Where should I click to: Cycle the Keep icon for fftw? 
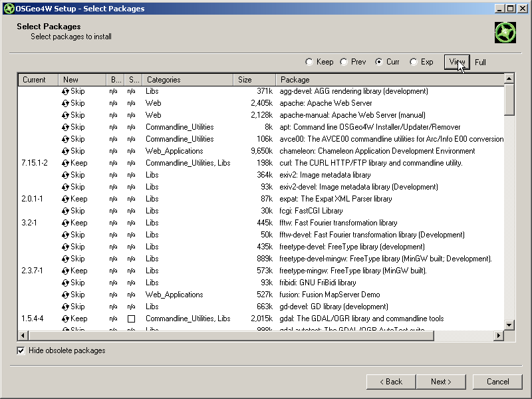coord(65,223)
